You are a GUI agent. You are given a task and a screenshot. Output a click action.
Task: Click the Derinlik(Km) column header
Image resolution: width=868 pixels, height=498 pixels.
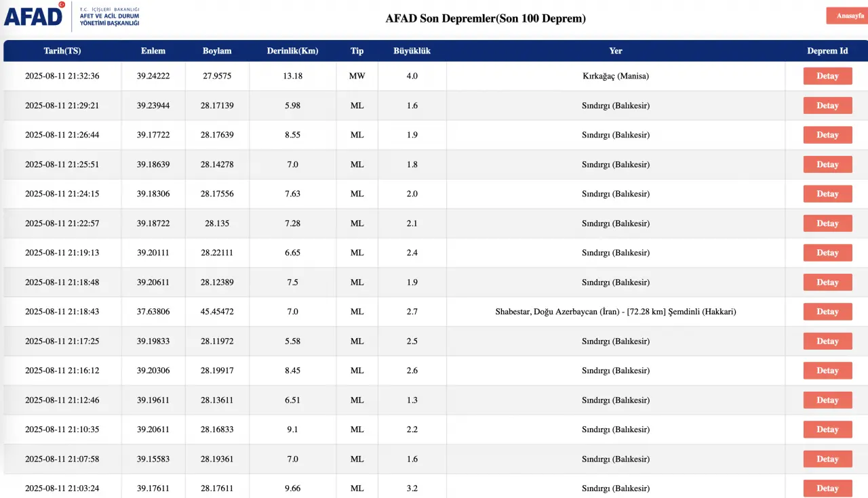pyautogui.click(x=292, y=51)
